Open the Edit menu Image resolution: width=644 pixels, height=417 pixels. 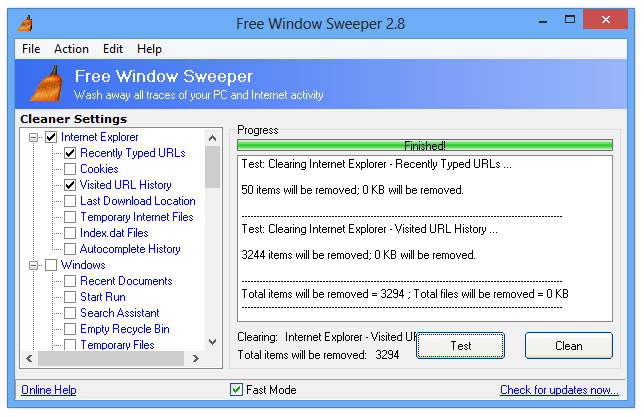113,49
